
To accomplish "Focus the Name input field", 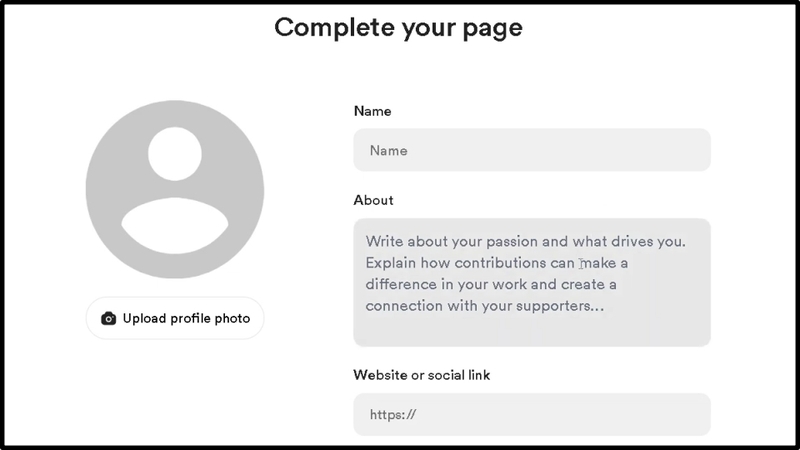I will pos(531,150).
